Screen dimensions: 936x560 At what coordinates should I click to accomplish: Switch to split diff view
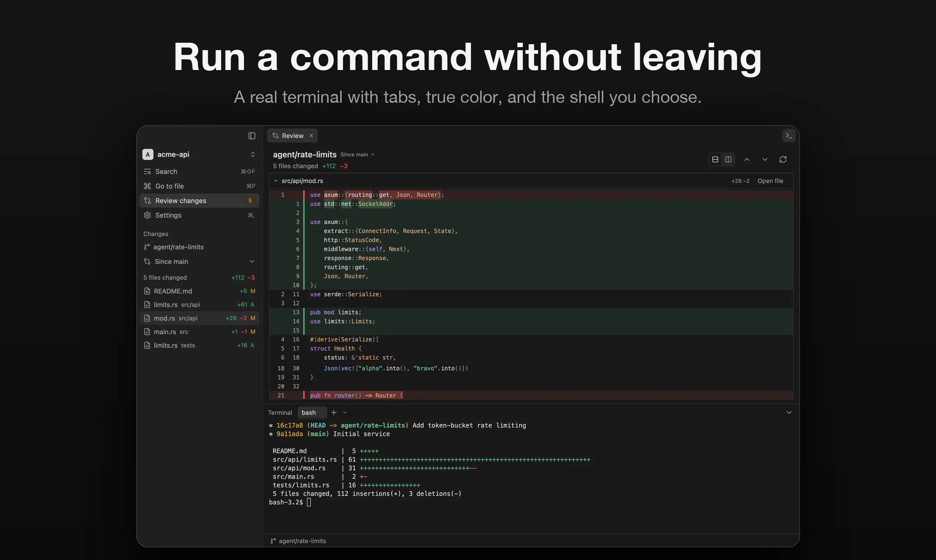click(x=728, y=160)
